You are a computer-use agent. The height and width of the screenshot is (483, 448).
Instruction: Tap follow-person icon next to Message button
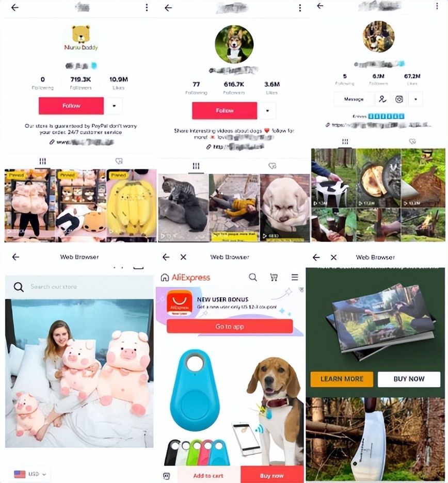pos(382,99)
